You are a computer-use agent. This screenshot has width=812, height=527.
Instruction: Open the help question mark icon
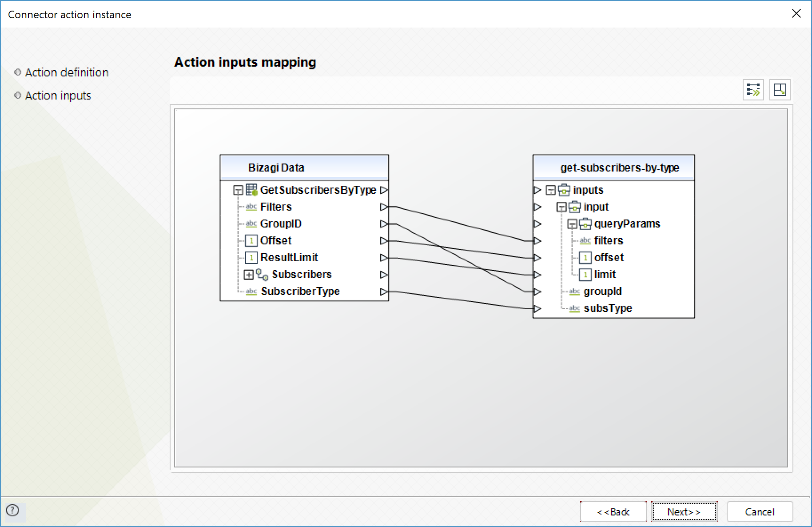click(x=12, y=510)
